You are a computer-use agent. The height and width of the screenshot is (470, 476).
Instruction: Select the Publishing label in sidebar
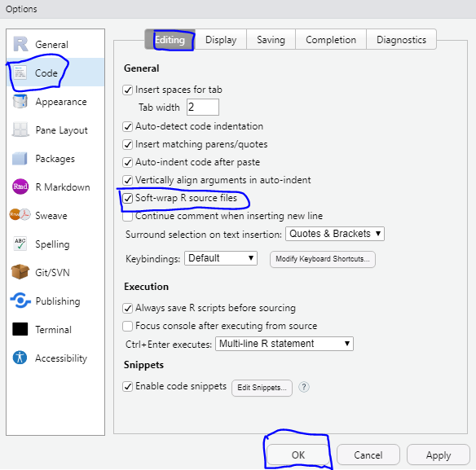[x=58, y=301]
